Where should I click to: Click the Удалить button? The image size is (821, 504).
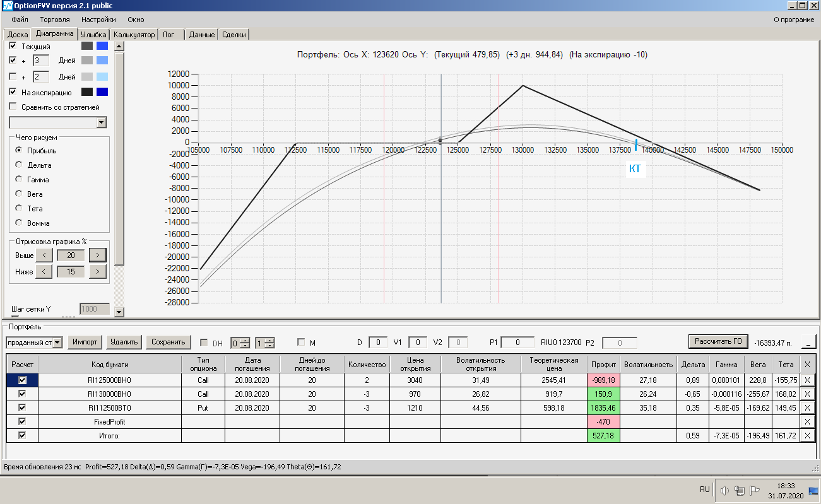(x=124, y=342)
